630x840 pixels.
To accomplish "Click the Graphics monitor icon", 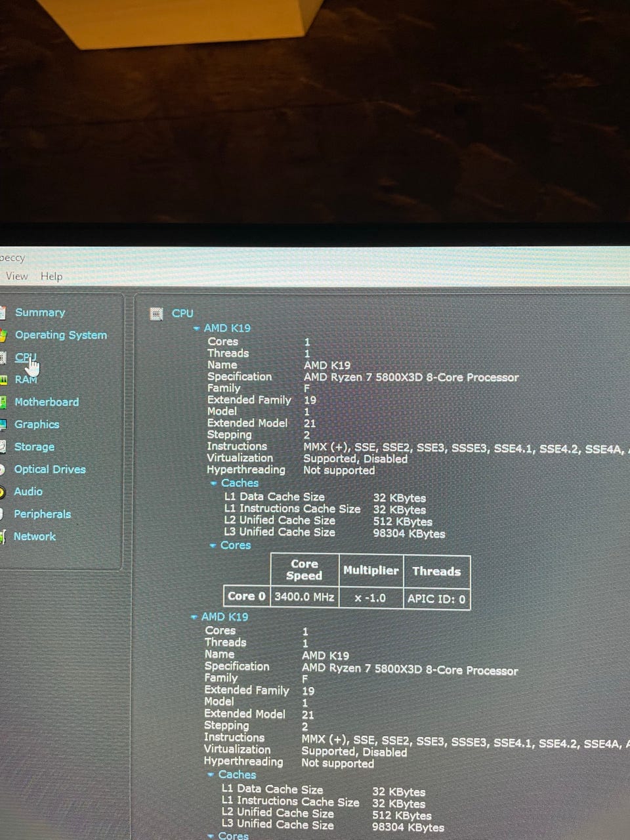I will tap(3, 425).
